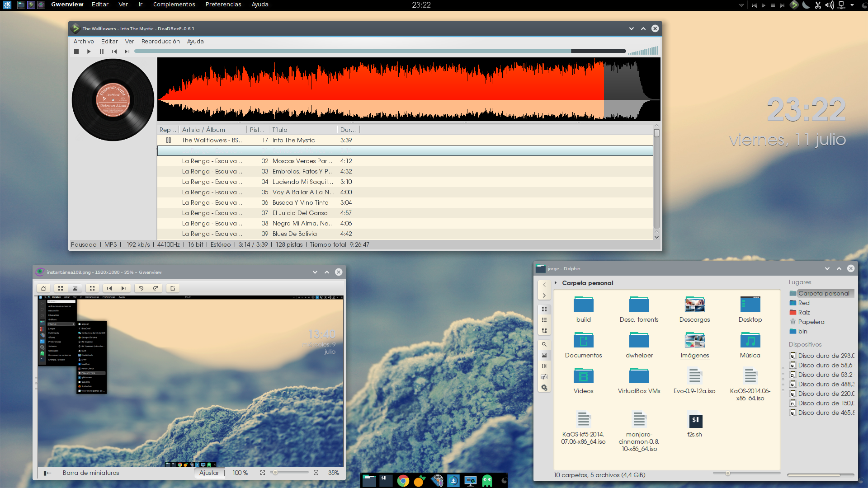Go to Gwenview start page (home icon)

point(43,288)
